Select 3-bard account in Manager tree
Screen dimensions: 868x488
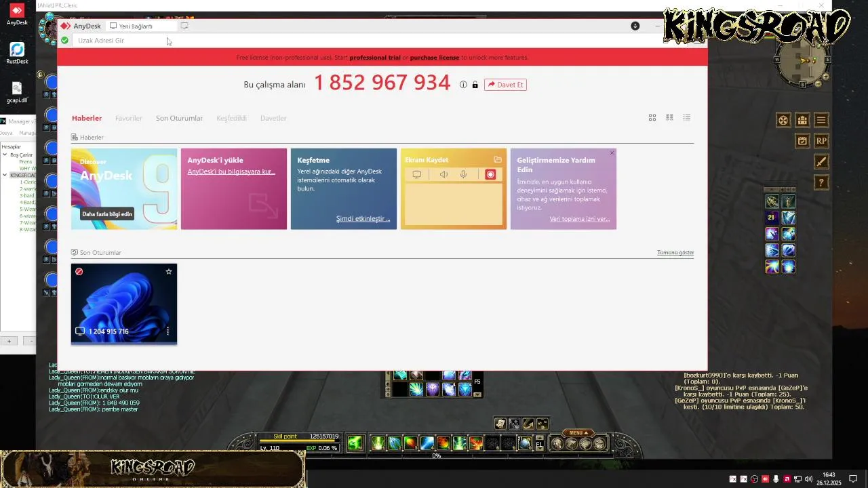click(x=28, y=195)
